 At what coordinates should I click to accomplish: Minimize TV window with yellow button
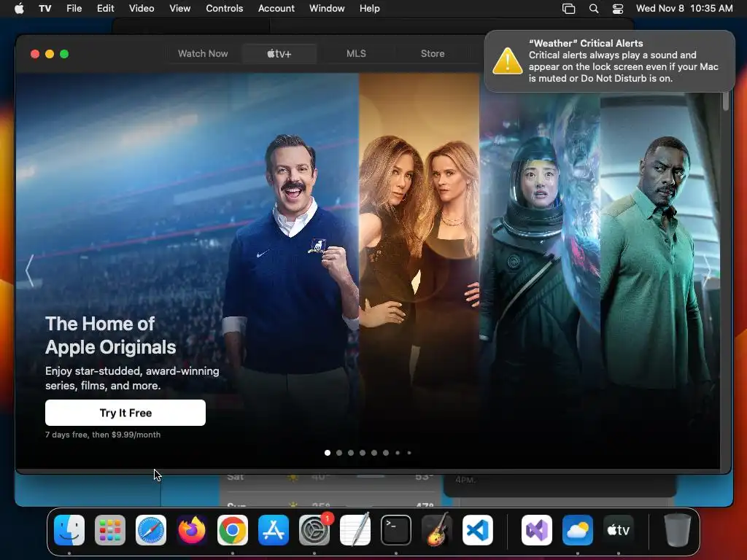click(x=50, y=54)
